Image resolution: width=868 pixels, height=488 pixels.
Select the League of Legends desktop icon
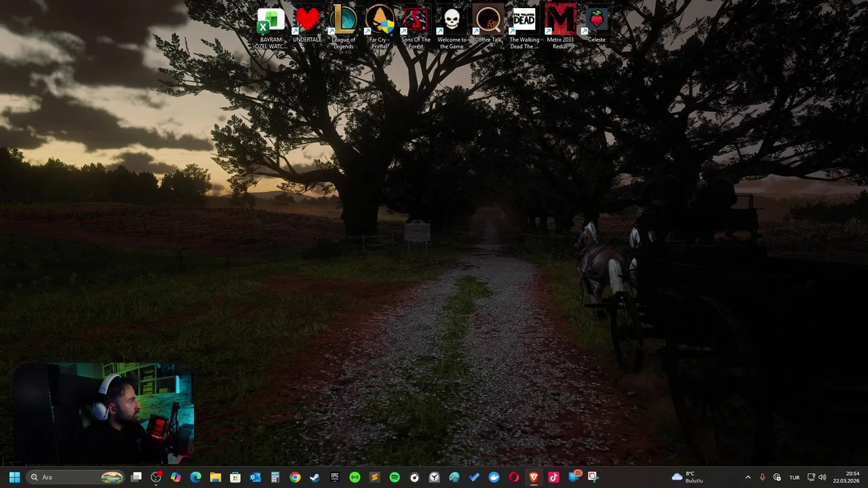(x=343, y=28)
